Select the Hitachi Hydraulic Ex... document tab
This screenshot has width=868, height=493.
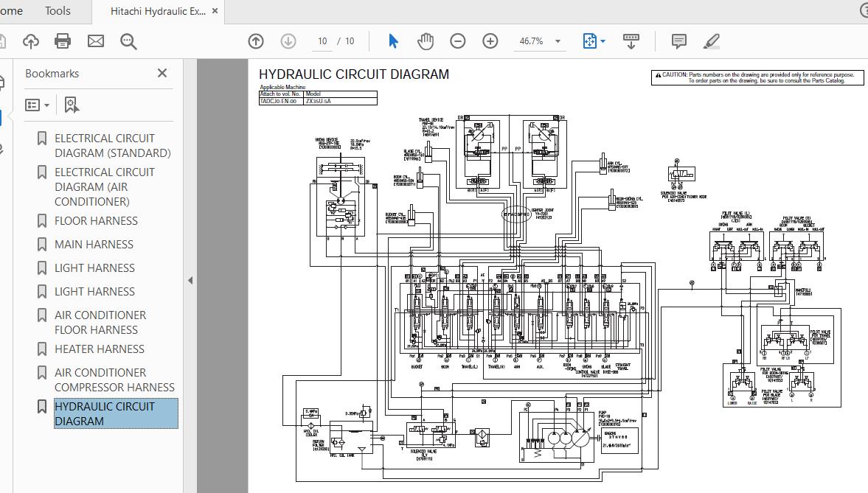tap(158, 11)
